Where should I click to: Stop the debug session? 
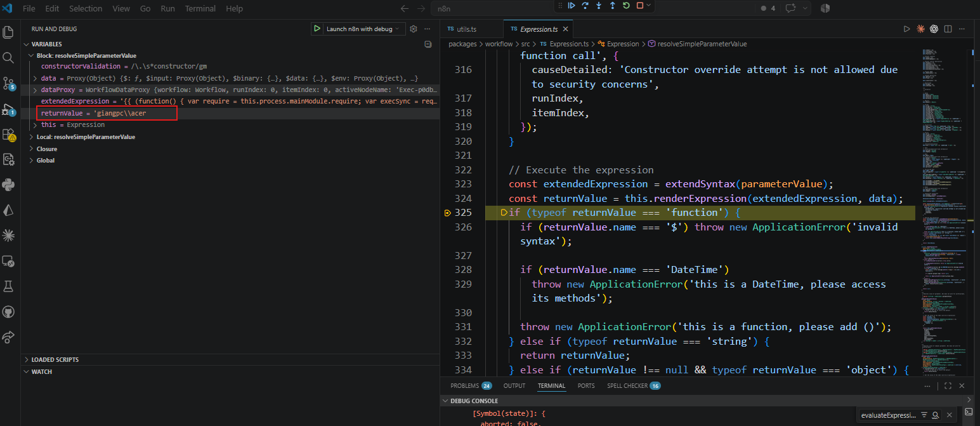[639, 6]
